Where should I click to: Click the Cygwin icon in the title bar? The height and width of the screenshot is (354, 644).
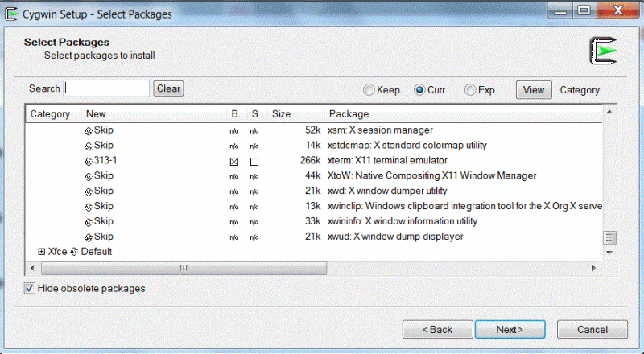coord(11,14)
